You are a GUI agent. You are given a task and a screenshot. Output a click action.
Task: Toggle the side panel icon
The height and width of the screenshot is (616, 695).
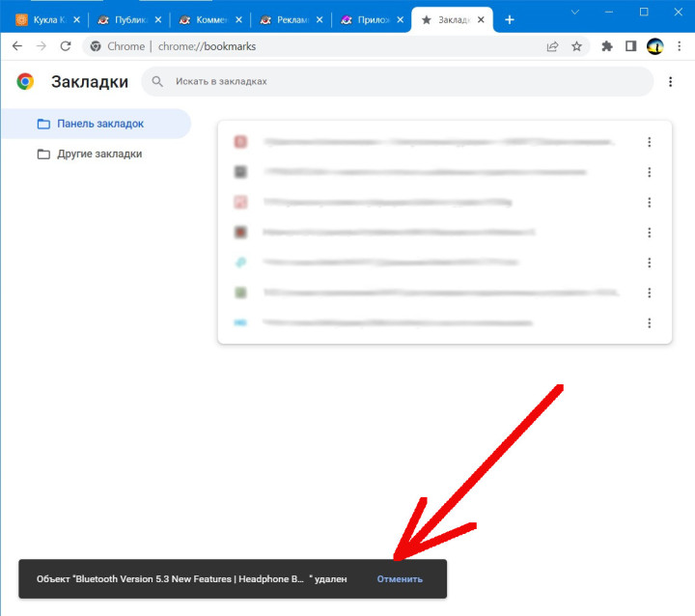point(630,46)
